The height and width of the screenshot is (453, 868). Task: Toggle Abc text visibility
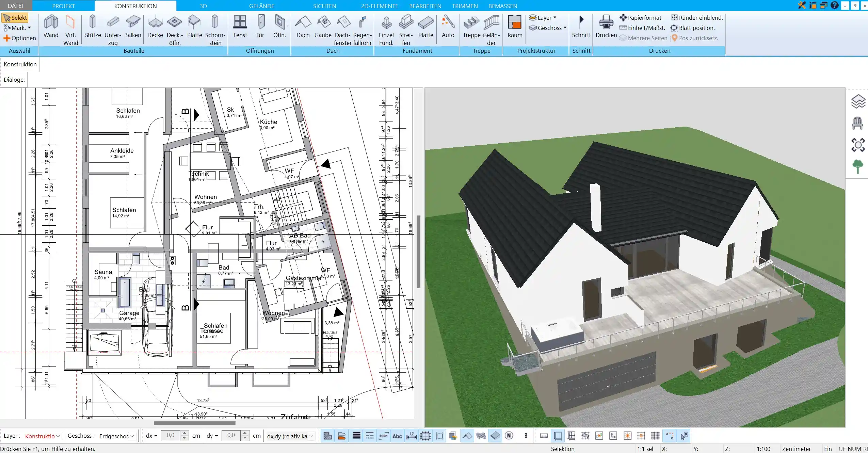(x=397, y=436)
